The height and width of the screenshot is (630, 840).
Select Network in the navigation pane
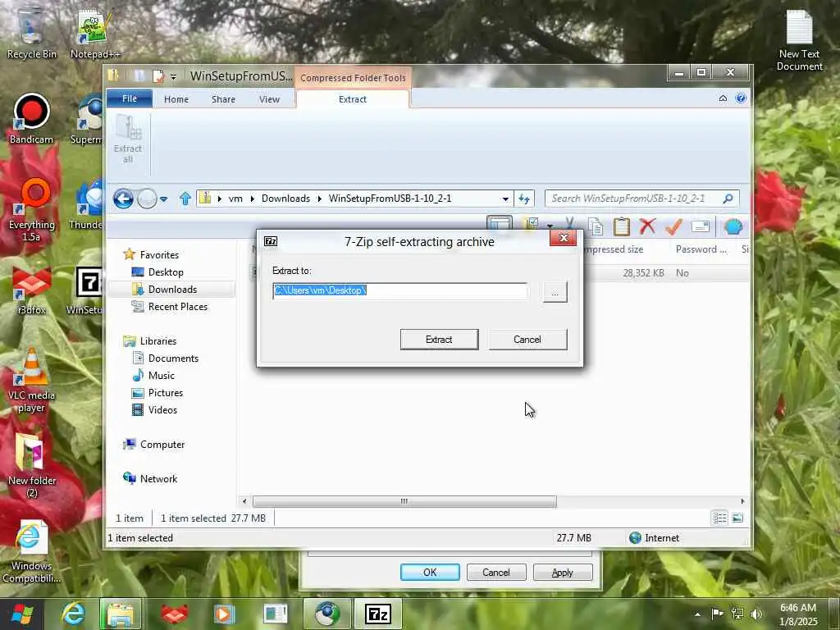tap(158, 479)
